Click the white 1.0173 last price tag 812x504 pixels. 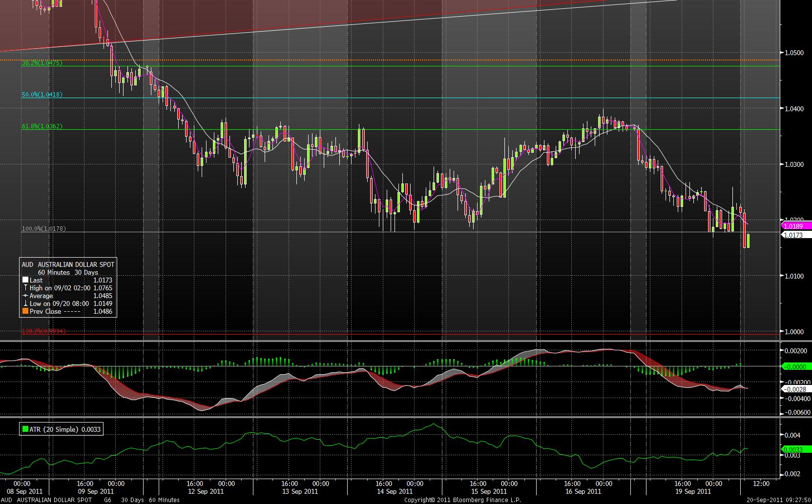click(x=795, y=235)
